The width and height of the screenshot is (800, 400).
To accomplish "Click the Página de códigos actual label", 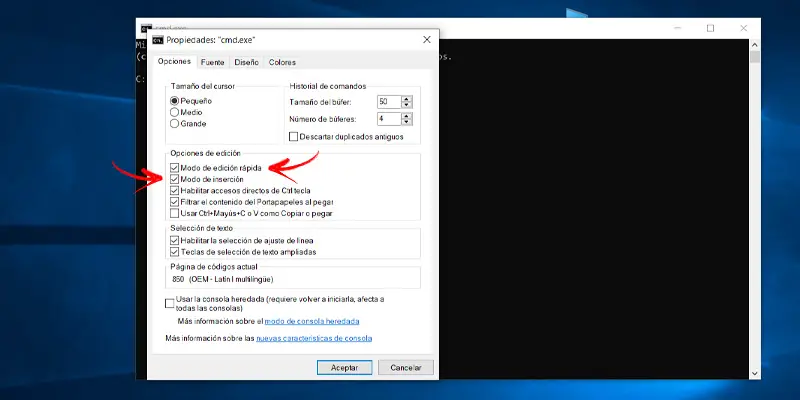I will tap(214, 267).
